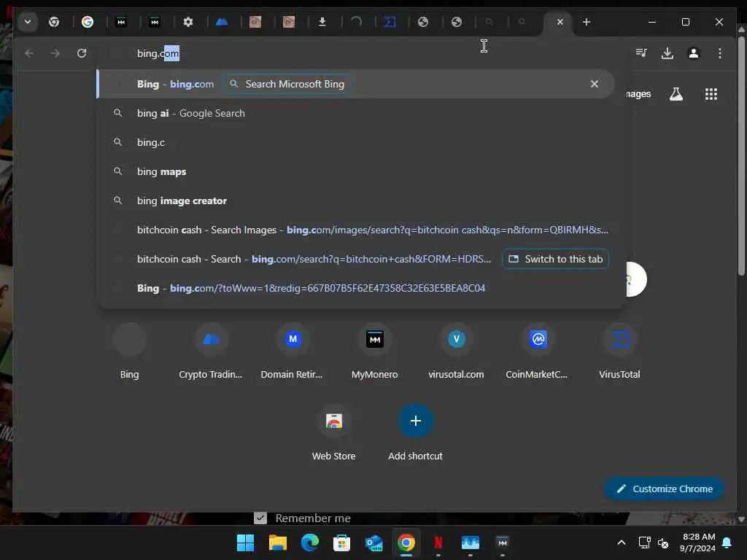Click the Add shortcut plus button

(x=415, y=421)
